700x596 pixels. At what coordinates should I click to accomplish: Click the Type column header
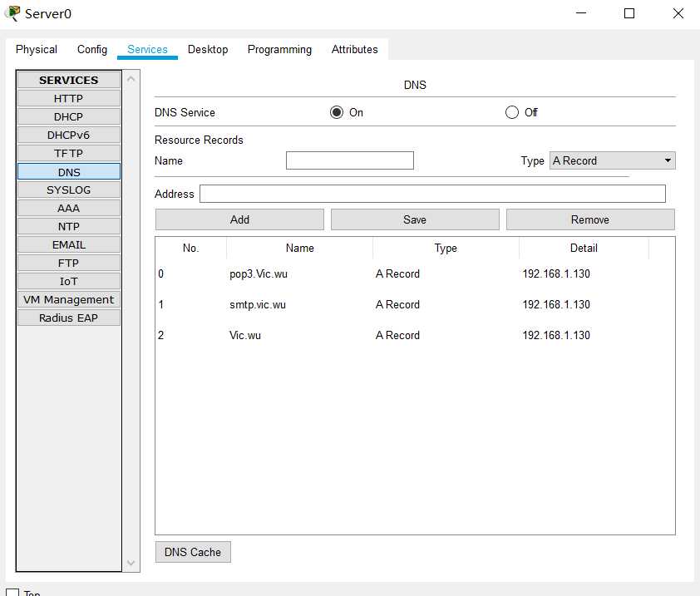(446, 248)
